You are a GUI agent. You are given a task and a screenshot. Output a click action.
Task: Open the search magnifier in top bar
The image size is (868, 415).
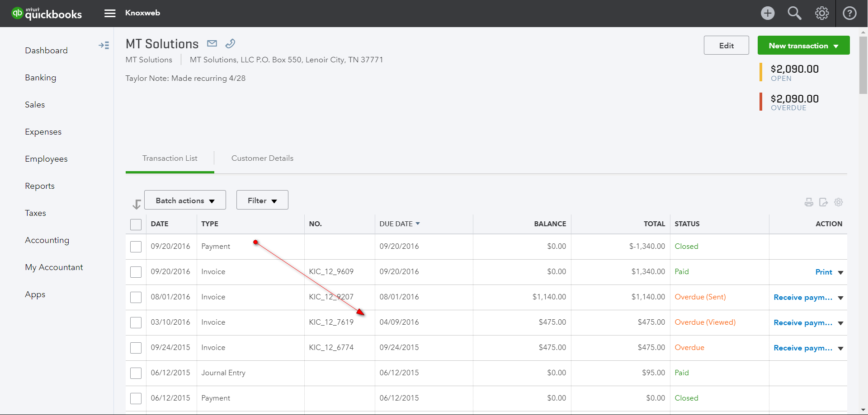click(794, 13)
